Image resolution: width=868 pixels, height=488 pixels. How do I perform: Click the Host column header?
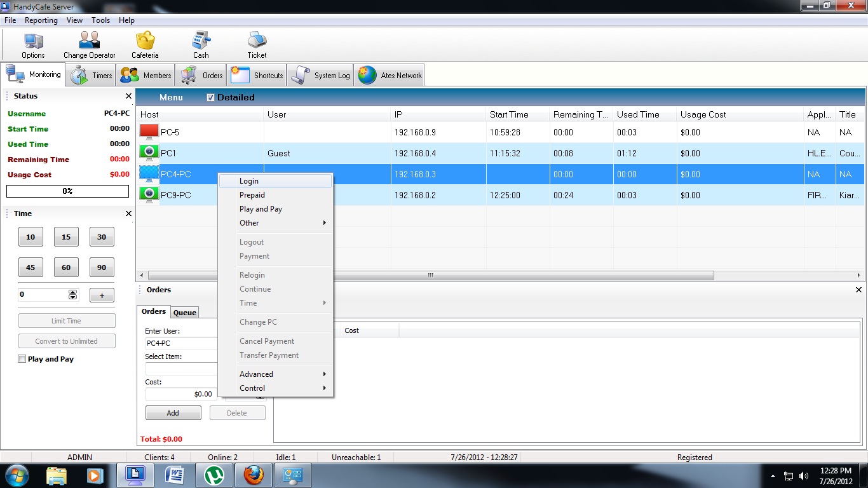tap(200, 114)
